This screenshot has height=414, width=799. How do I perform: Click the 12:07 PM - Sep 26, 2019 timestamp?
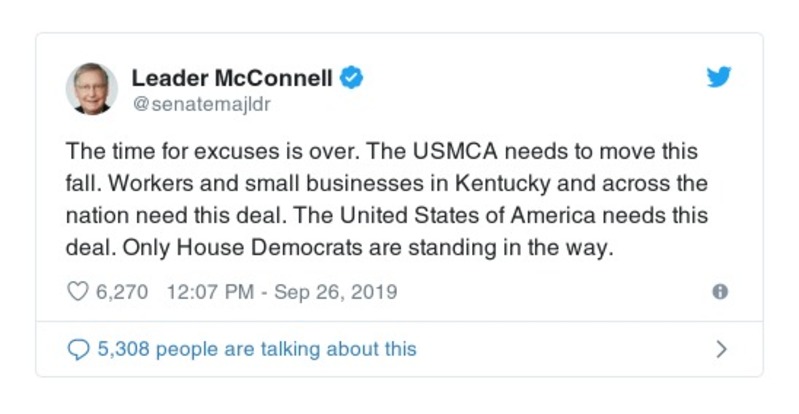tap(282, 292)
